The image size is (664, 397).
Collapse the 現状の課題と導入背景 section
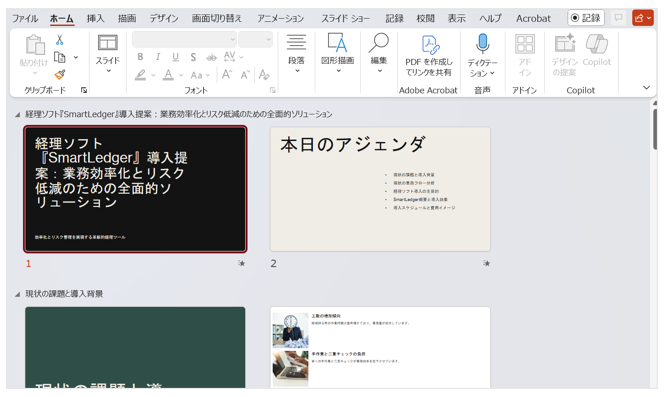click(17, 294)
